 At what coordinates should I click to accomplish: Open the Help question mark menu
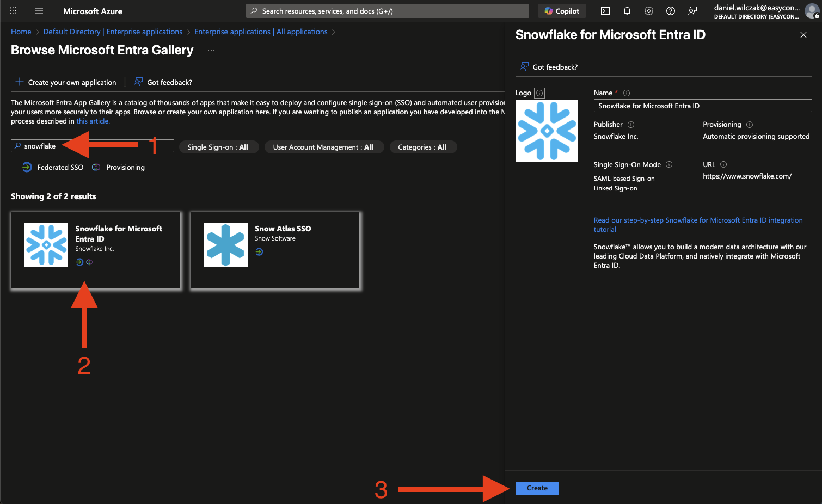670,11
